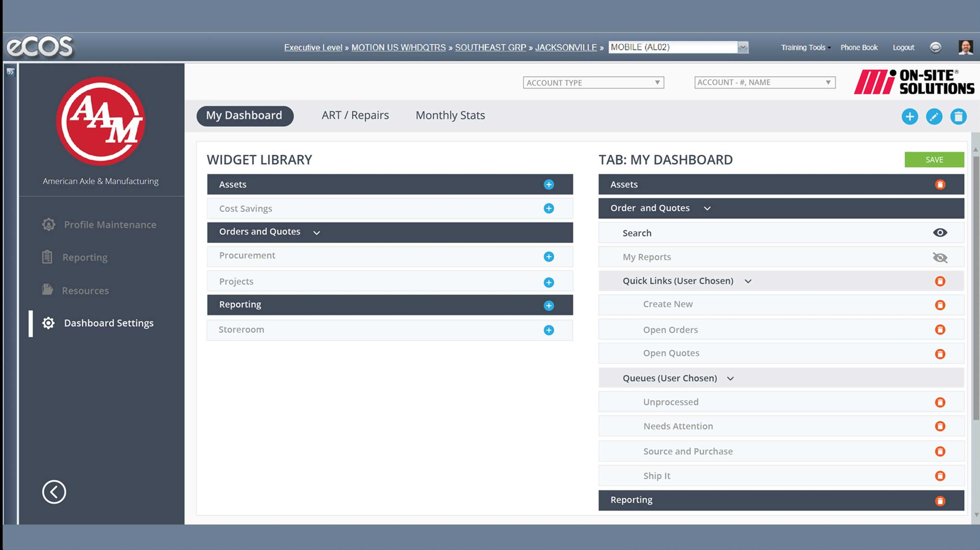
Task: Click the breadcrumb JACKSONVILLE navigation link
Action: click(566, 47)
